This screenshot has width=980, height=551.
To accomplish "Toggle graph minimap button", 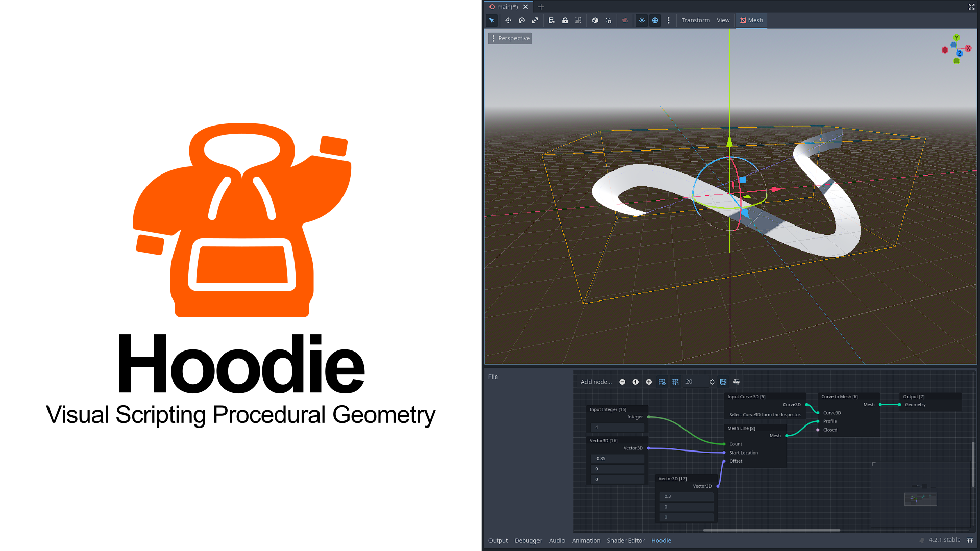I will coord(723,382).
